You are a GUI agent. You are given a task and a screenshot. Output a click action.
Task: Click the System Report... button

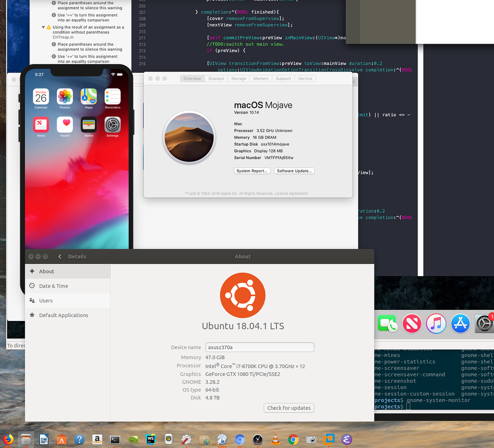coord(252,171)
